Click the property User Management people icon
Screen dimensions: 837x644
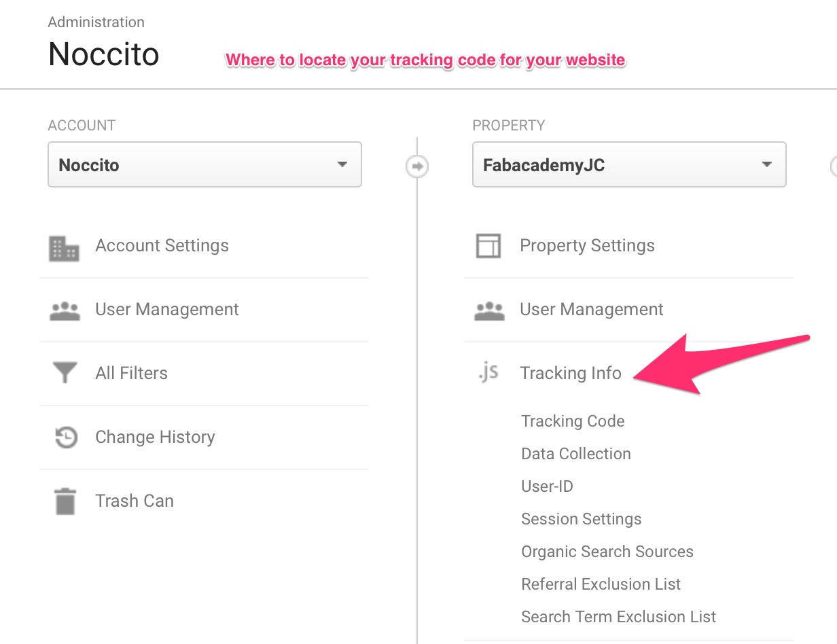click(489, 311)
